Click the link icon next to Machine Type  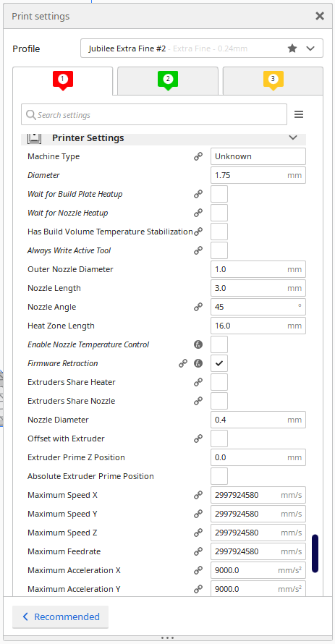198,156
